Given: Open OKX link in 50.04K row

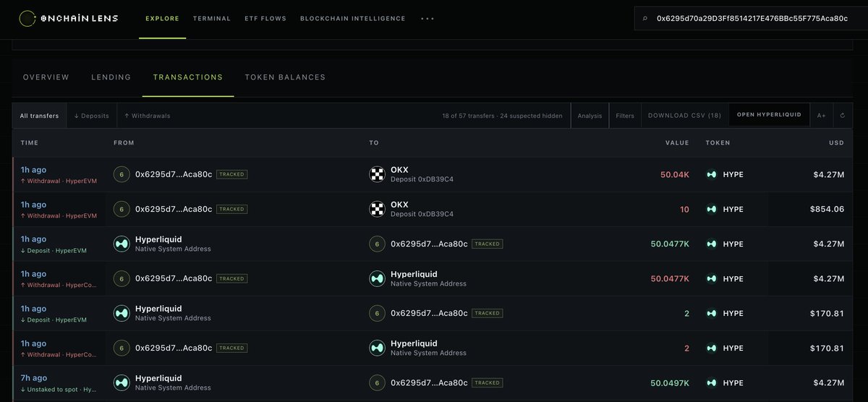Looking at the screenshot, I should point(399,170).
